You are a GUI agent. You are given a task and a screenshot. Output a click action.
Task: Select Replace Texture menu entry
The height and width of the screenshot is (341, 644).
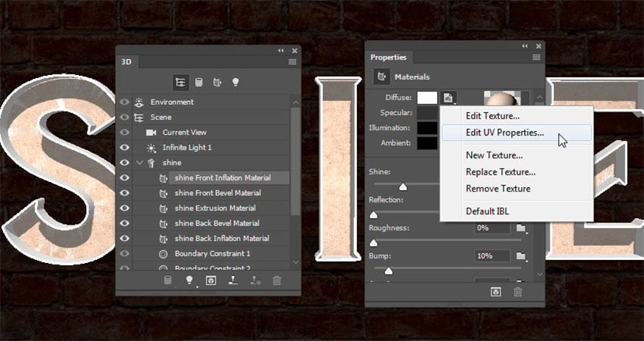point(500,172)
